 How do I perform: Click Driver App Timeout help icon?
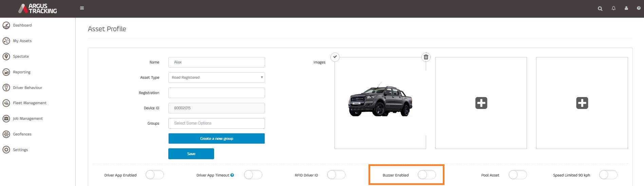[232, 175]
